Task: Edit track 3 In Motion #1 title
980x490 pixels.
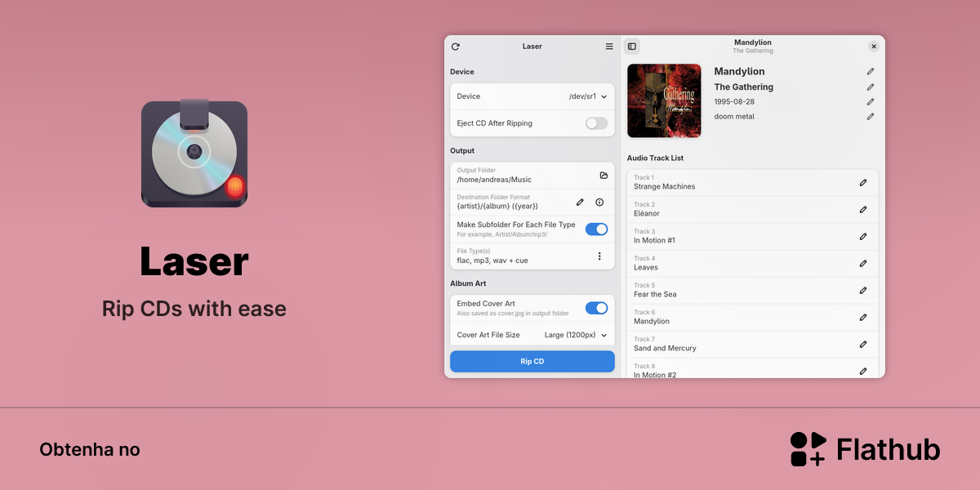Action: tap(863, 237)
